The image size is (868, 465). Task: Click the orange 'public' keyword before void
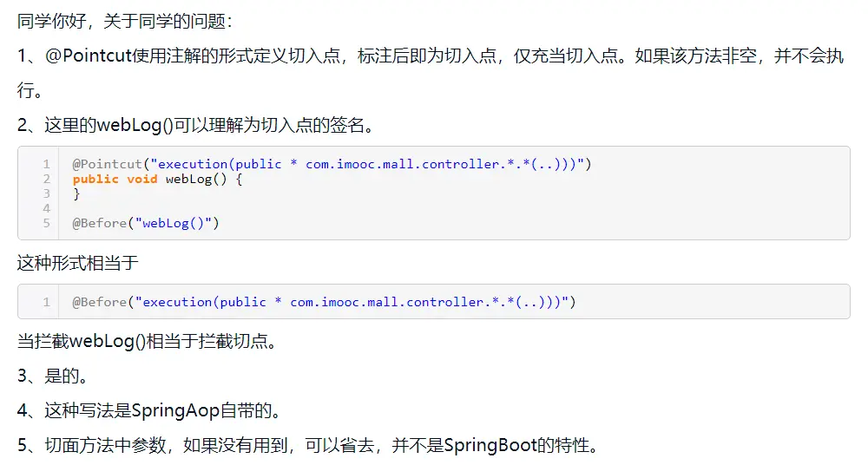coord(95,179)
